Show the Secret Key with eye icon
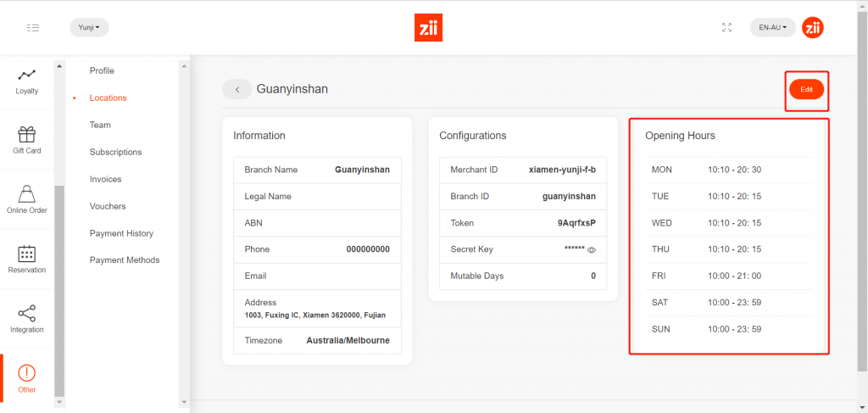Image resolution: width=868 pixels, height=413 pixels. [x=592, y=250]
